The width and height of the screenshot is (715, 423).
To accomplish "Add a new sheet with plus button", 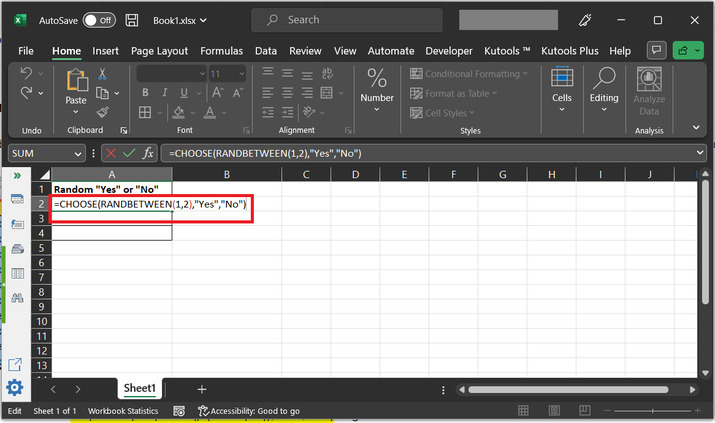I will [201, 388].
